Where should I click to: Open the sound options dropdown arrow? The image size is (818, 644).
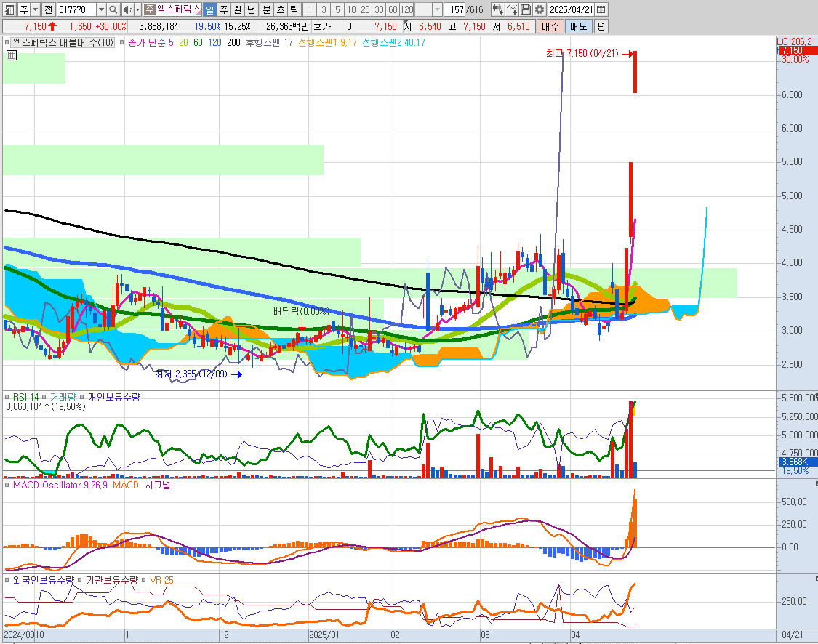(137, 9)
